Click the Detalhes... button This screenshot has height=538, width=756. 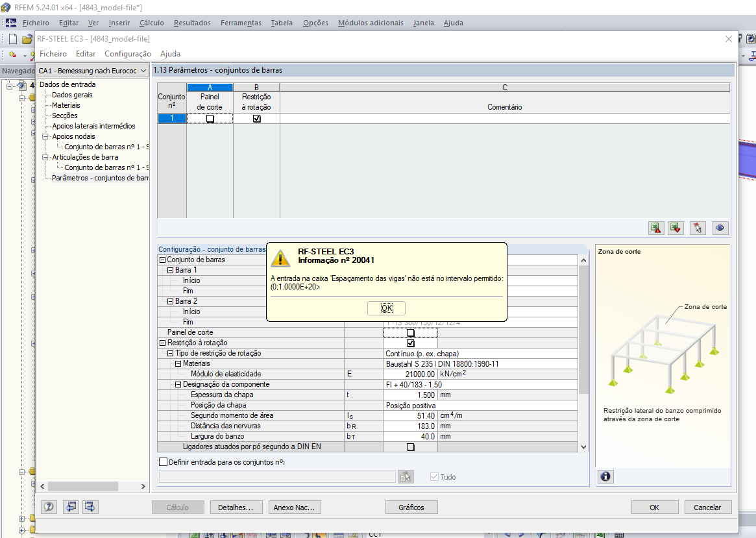click(236, 507)
